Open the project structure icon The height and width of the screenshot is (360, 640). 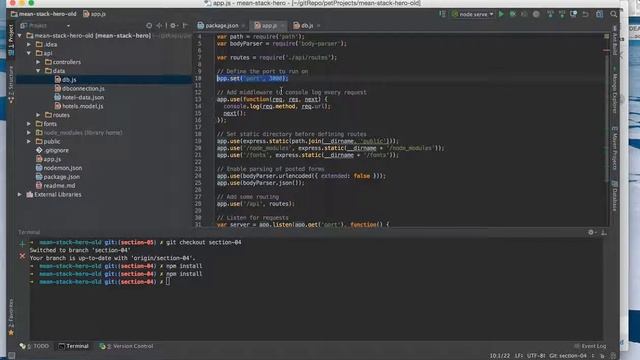(599, 14)
